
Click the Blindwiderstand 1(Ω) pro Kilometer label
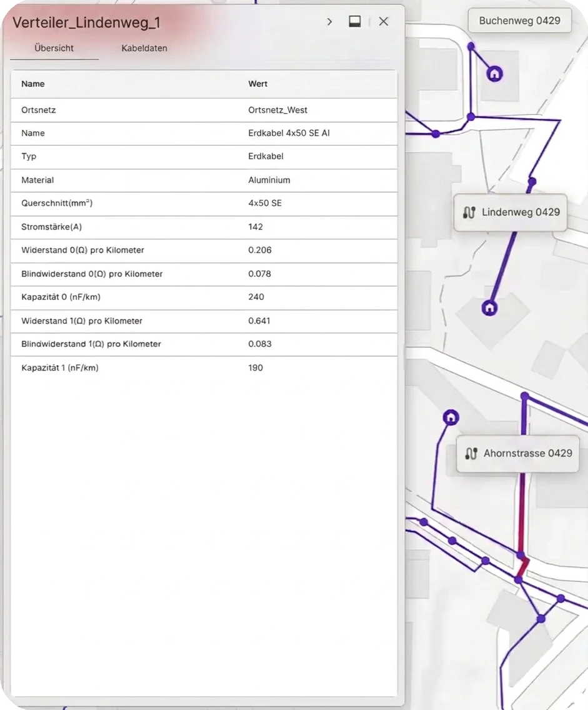[91, 344]
